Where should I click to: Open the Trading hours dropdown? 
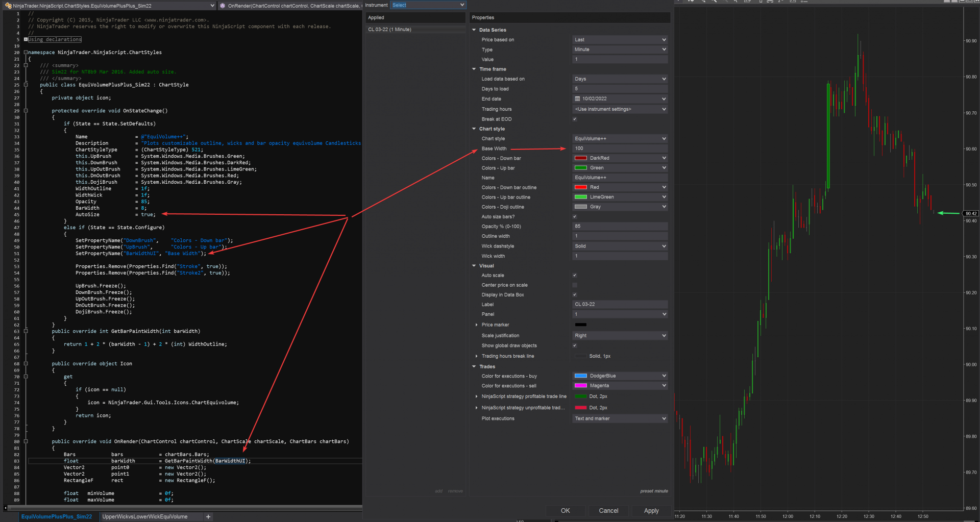tap(620, 109)
